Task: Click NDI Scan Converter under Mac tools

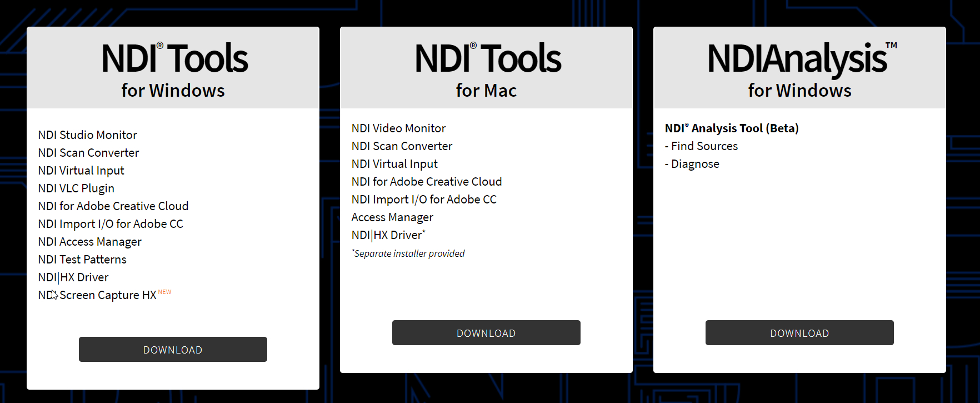Action: 402,146
